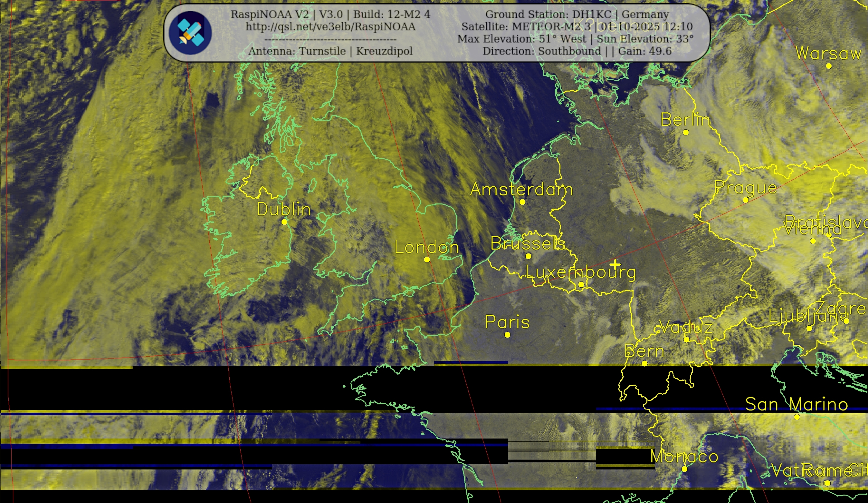Open the qsl.net RaspiNOAA URL text
This screenshot has height=503, width=868.
point(330,26)
